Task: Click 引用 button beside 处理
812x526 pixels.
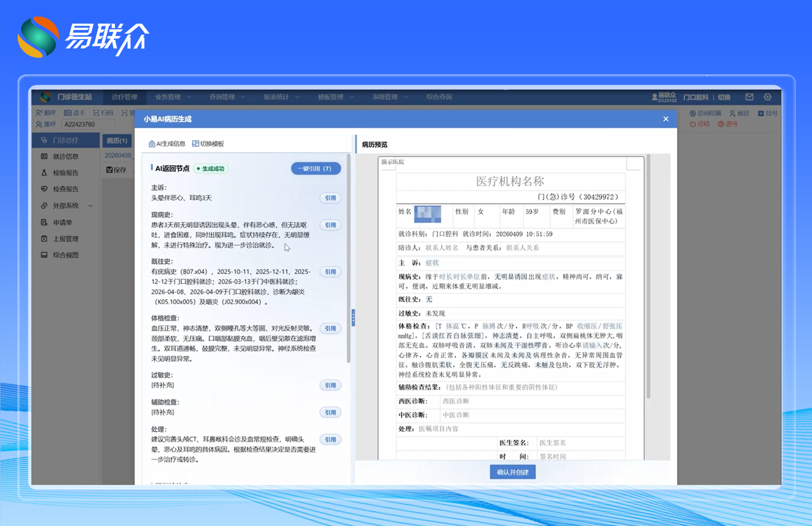Action: coord(330,439)
